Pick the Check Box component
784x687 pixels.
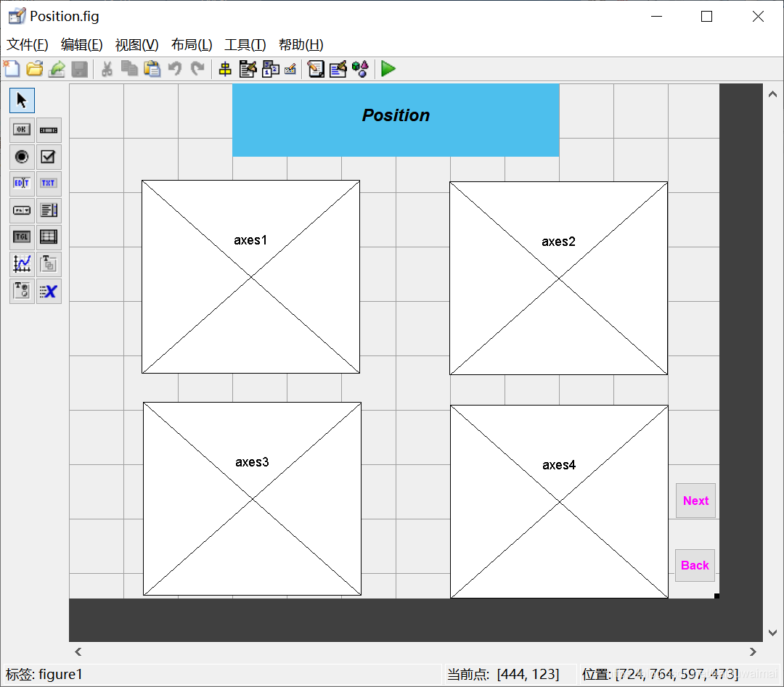(49, 157)
